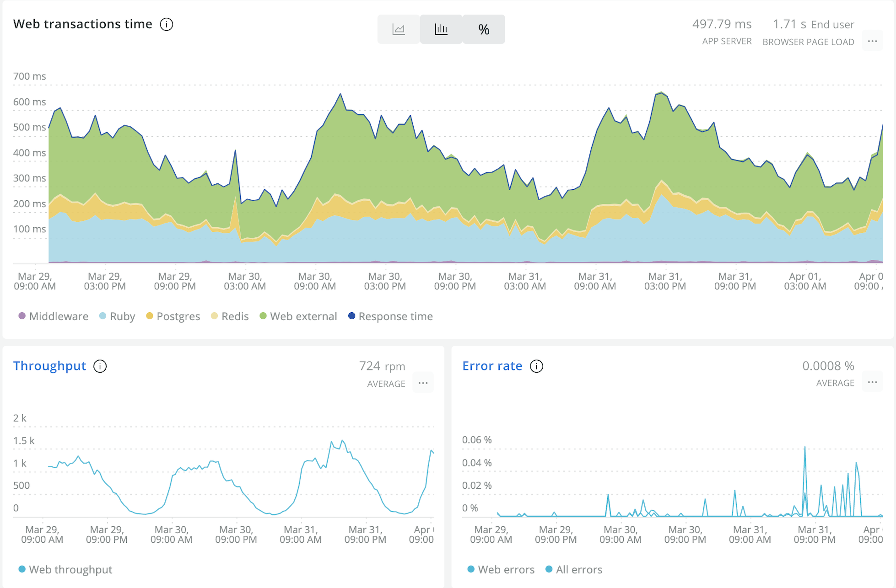Select the bar chart view icon

tap(441, 30)
